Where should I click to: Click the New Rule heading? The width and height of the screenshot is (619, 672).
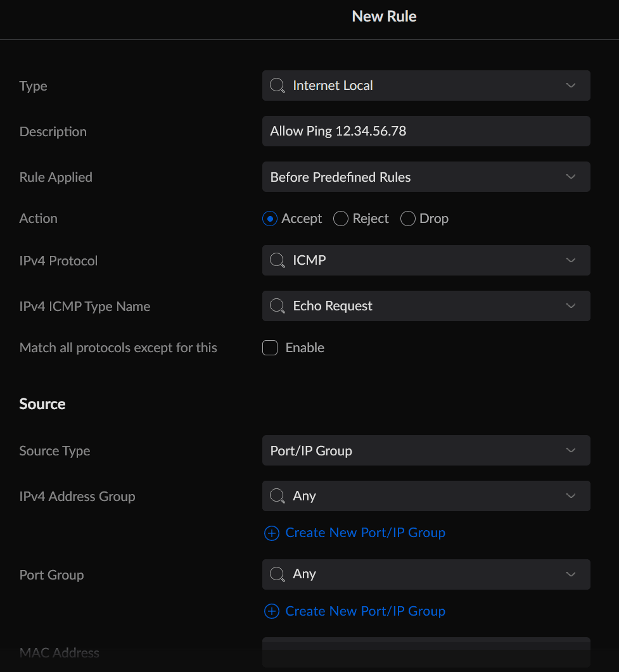pyautogui.click(x=384, y=16)
